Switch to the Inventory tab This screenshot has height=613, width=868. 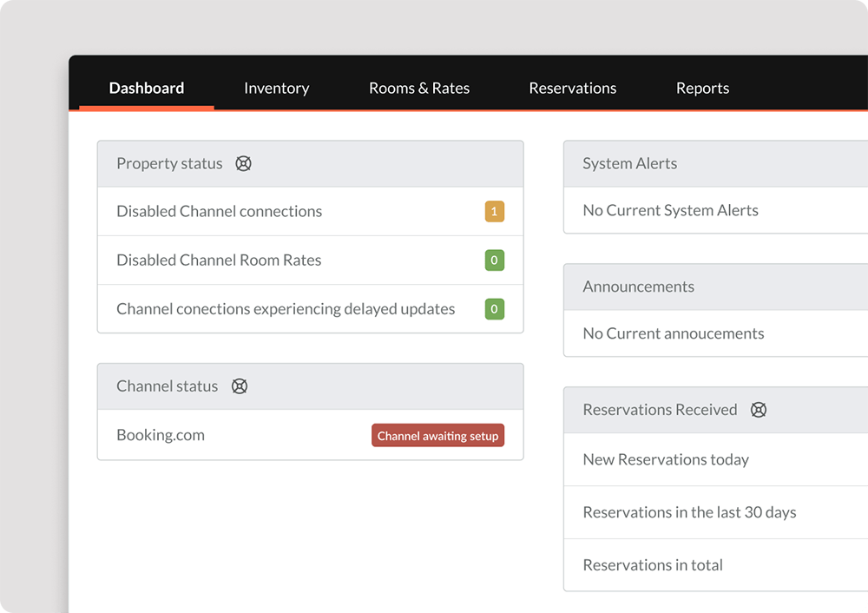(276, 88)
